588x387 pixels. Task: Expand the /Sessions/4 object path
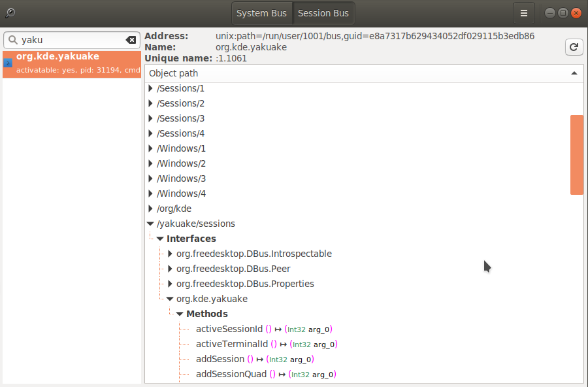point(150,133)
